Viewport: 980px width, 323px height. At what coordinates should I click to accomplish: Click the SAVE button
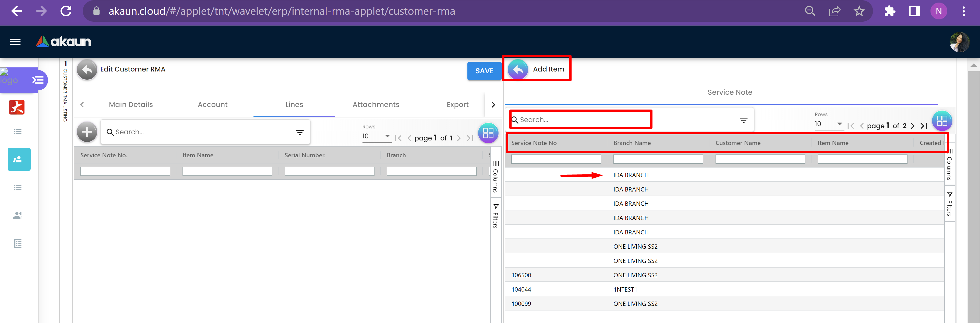(484, 71)
